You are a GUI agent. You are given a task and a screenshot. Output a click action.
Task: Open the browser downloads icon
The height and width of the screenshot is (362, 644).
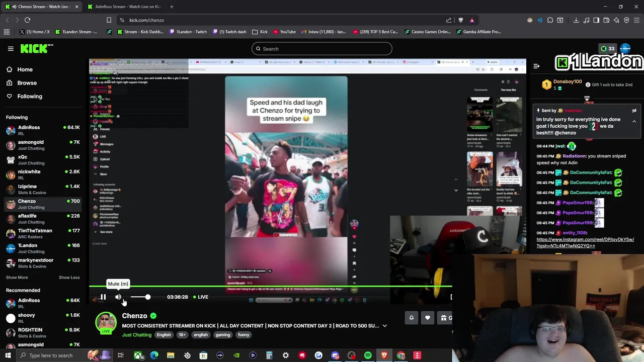point(576,20)
